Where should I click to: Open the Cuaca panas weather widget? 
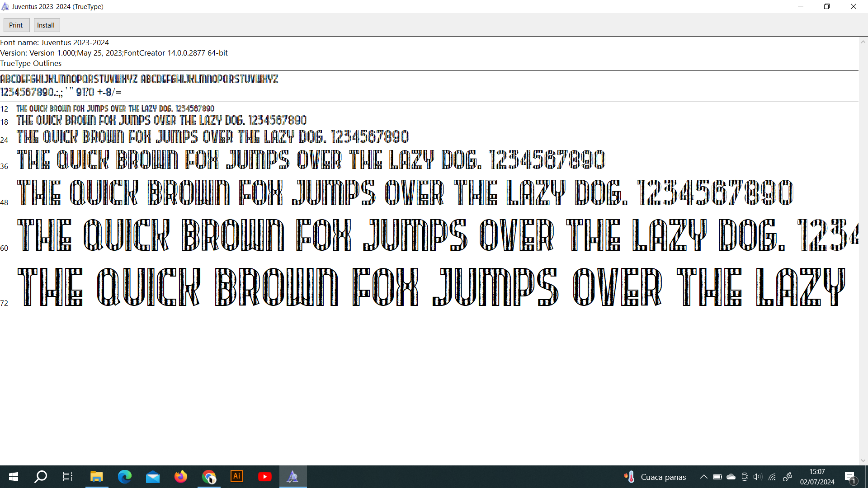coord(655,477)
